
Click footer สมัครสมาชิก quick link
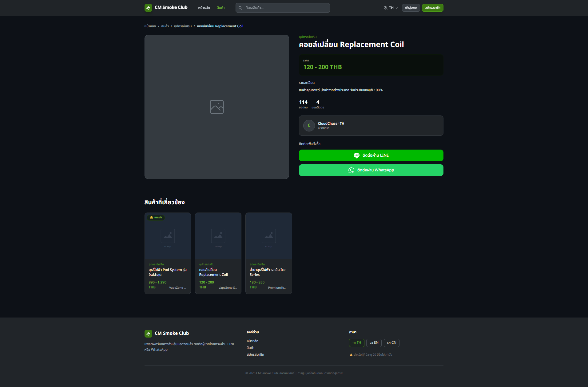[255, 355]
